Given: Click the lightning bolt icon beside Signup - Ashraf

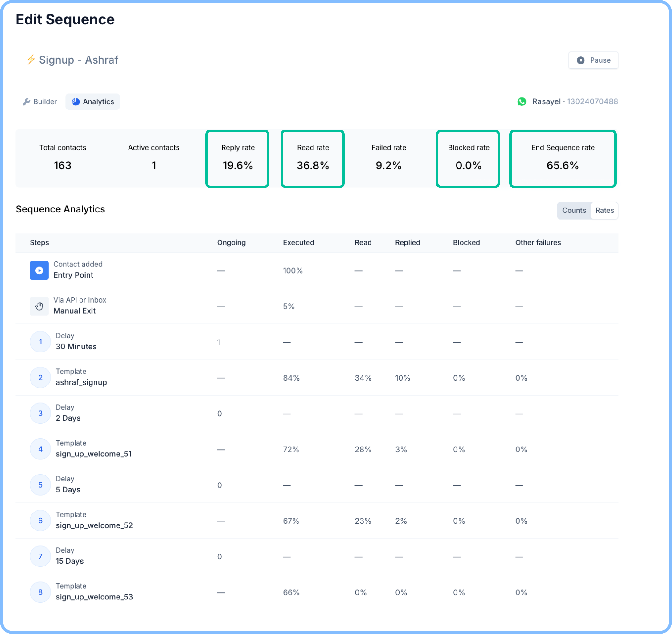Looking at the screenshot, I should click(31, 60).
